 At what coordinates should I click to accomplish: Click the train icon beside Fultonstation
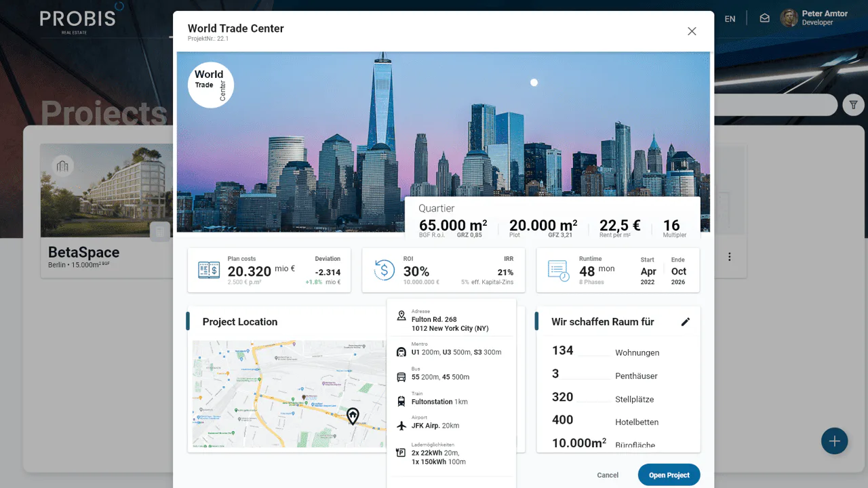tap(401, 401)
